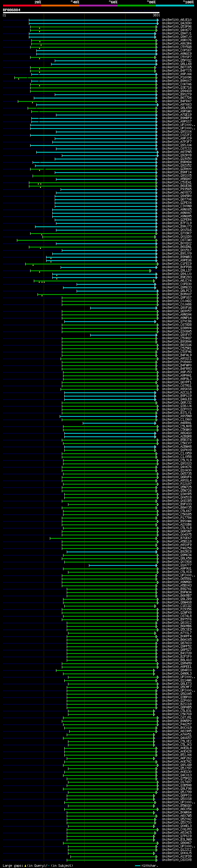Image resolution: width=197 pixels, height=868 pixels.
Task: Click the alignment bar of UniRef100_Q9LLD7
Action: [90, 271]
